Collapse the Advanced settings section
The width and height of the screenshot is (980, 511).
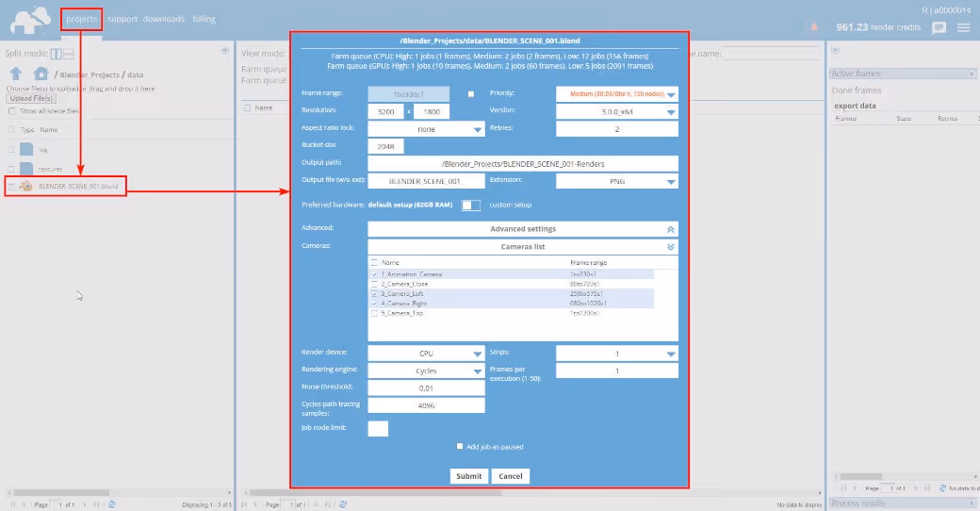pos(522,229)
